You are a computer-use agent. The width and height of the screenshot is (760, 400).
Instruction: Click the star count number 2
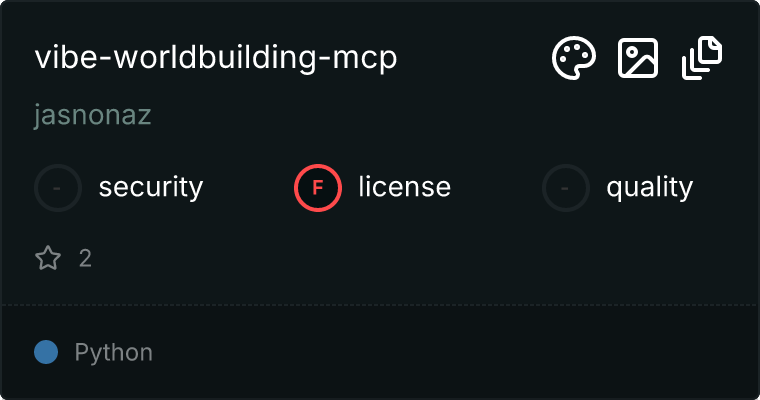click(85, 258)
